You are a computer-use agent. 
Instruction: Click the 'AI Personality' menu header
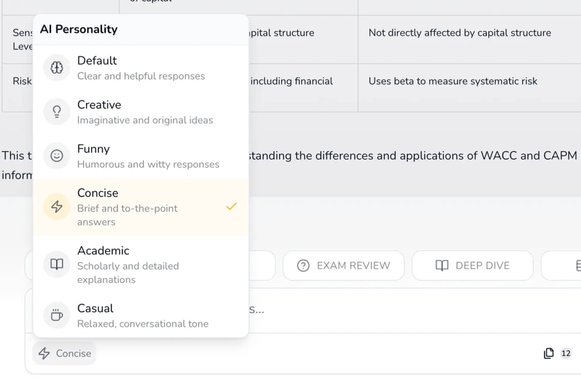79,29
